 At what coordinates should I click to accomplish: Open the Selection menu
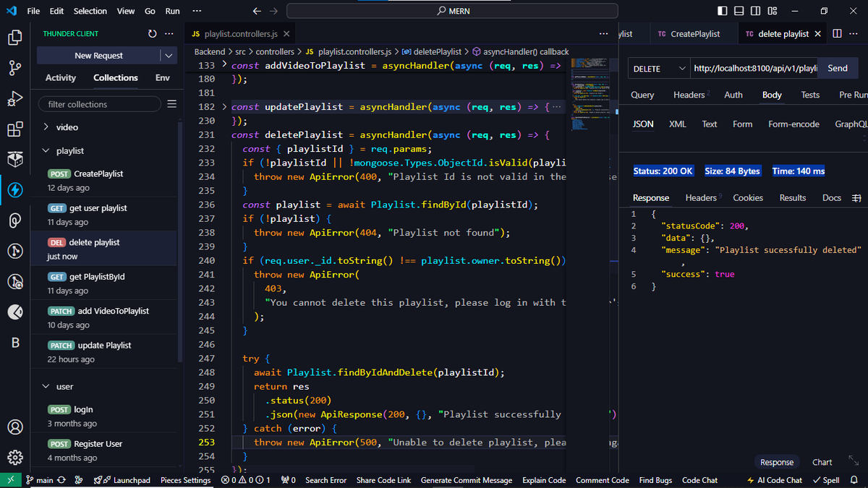90,11
